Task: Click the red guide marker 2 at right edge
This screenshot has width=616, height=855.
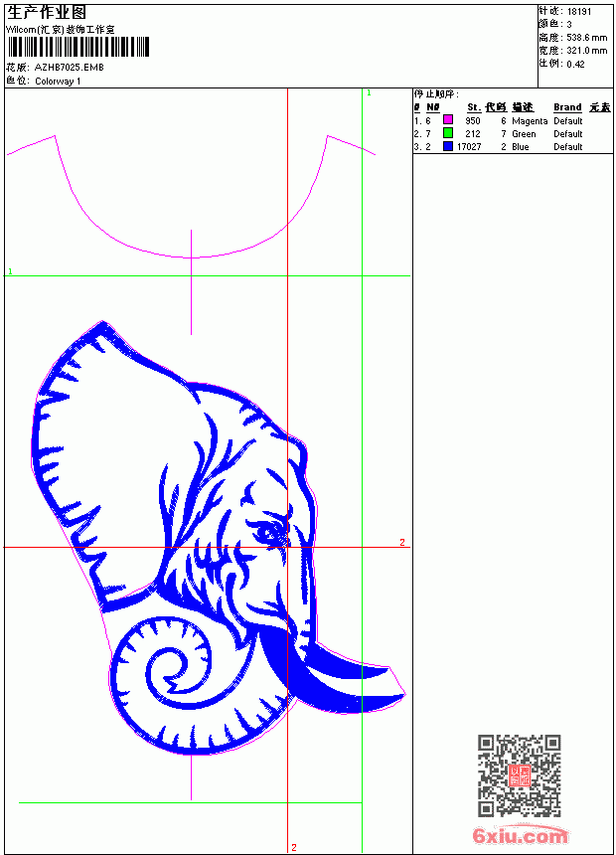Action: 402,542
